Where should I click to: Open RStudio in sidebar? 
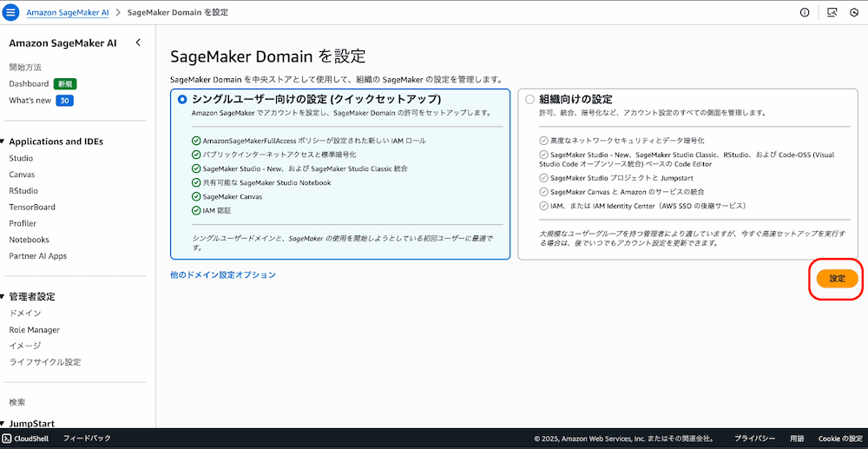[23, 191]
